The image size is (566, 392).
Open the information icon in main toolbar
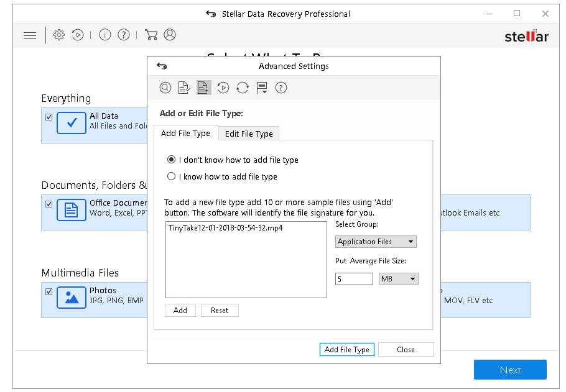[x=104, y=35]
